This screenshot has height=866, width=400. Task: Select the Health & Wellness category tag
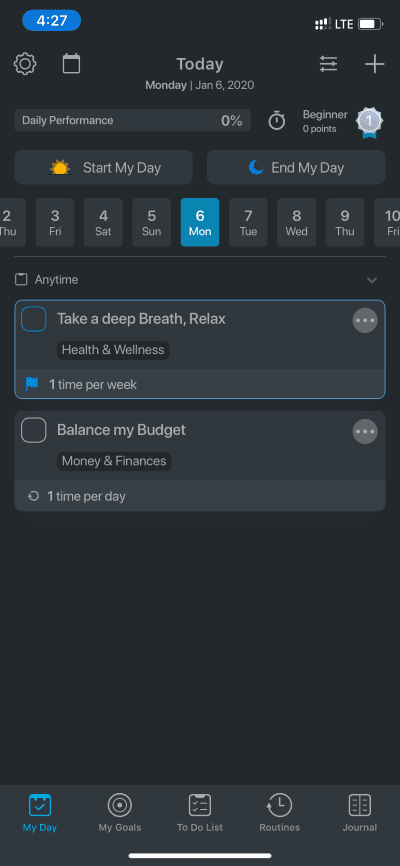(x=113, y=350)
